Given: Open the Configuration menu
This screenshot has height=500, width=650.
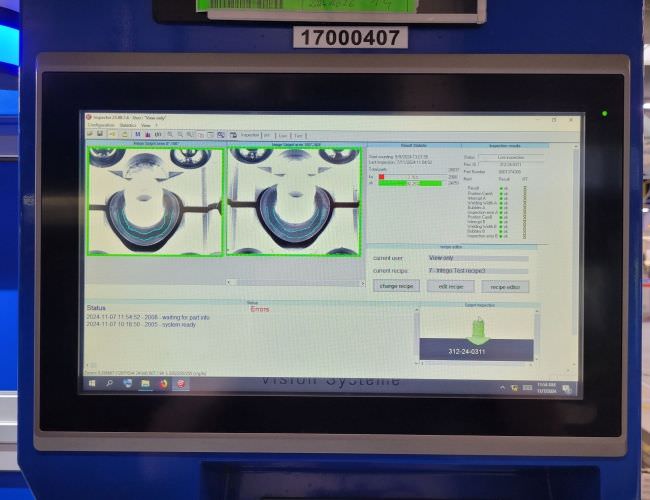Looking at the screenshot, I should pos(101,125).
